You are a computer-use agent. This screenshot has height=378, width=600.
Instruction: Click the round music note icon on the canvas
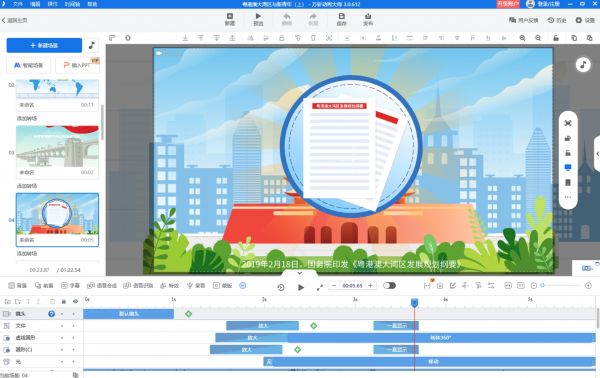coord(583,65)
